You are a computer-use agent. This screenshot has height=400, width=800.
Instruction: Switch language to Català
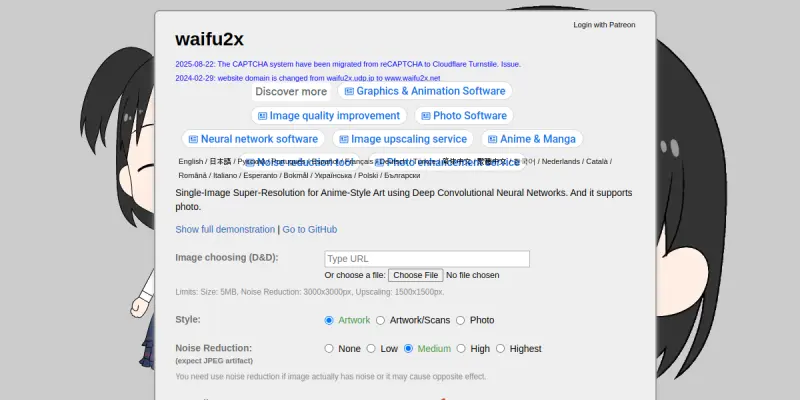pyautogui.click(x=597, y=162)
